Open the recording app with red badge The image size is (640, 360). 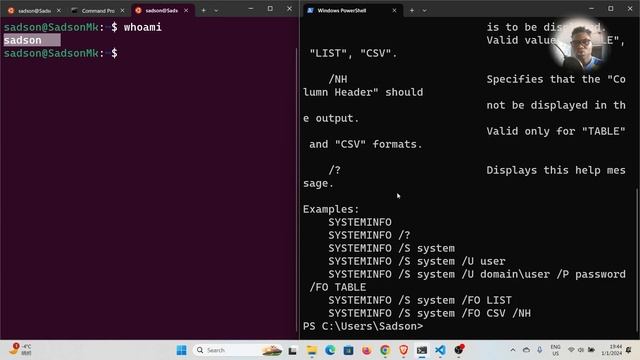(459, 350)
